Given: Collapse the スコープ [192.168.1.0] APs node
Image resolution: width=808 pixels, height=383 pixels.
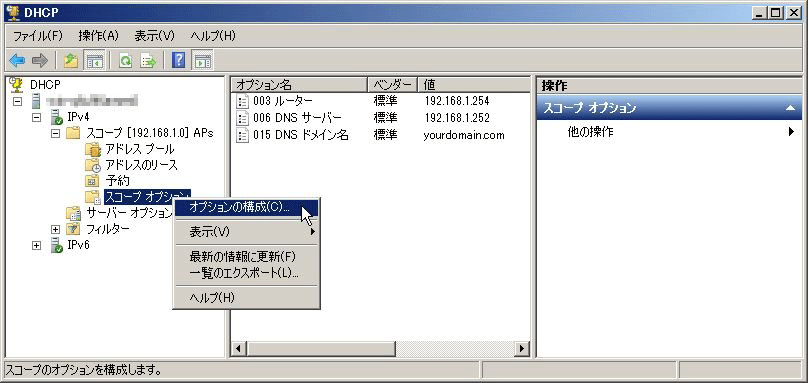Looking at the screenshot, I should tap(56, 134).
